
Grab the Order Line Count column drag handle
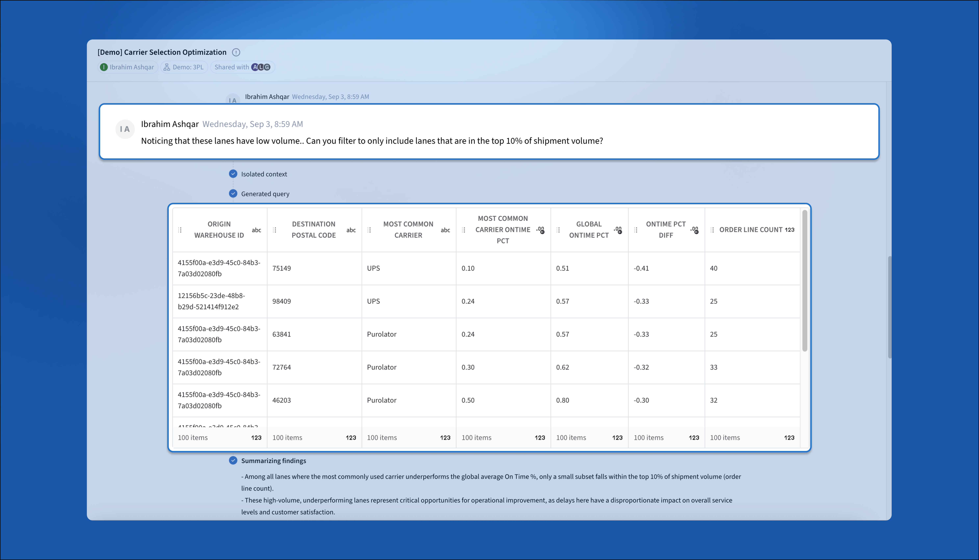pyautogui.click(x=712, y=230)
